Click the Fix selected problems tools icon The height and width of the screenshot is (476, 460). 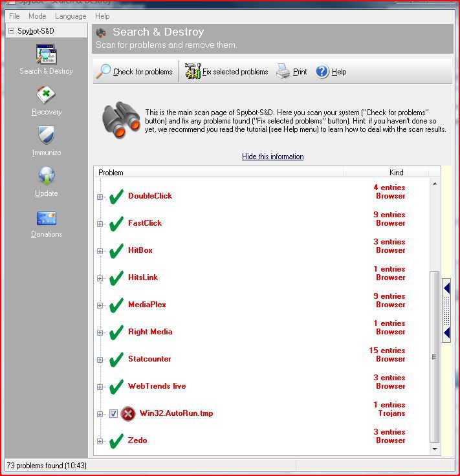click(193, 71)
